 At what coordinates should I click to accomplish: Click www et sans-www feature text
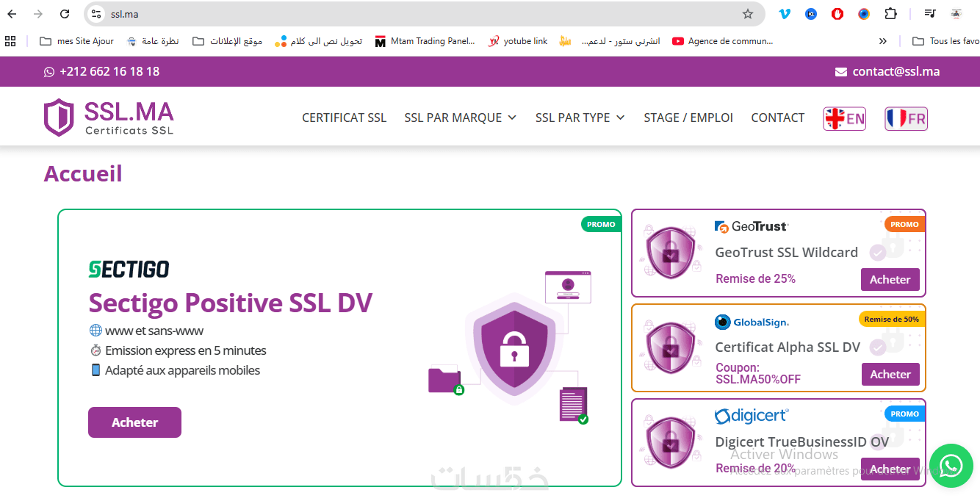coord(154,331)
